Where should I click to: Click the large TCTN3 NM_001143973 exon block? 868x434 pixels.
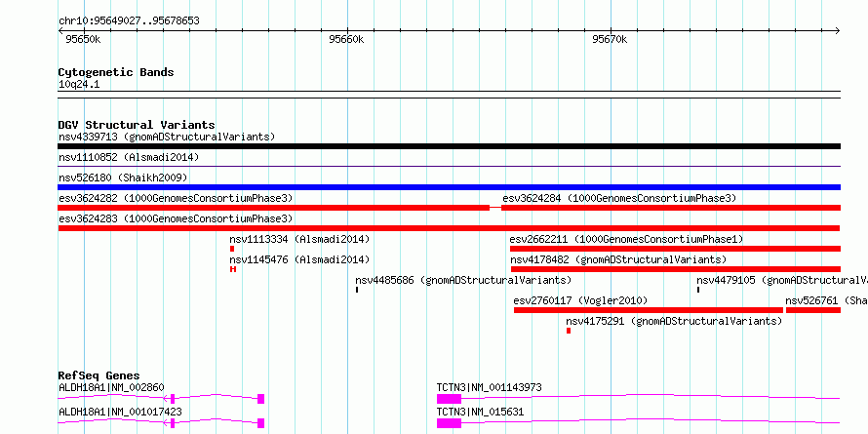(449, 399)
